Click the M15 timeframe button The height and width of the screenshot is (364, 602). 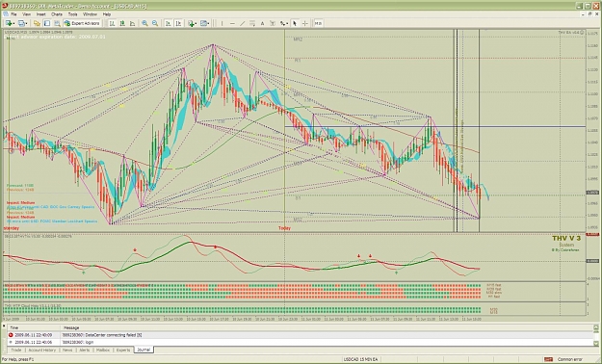point(318,23)
